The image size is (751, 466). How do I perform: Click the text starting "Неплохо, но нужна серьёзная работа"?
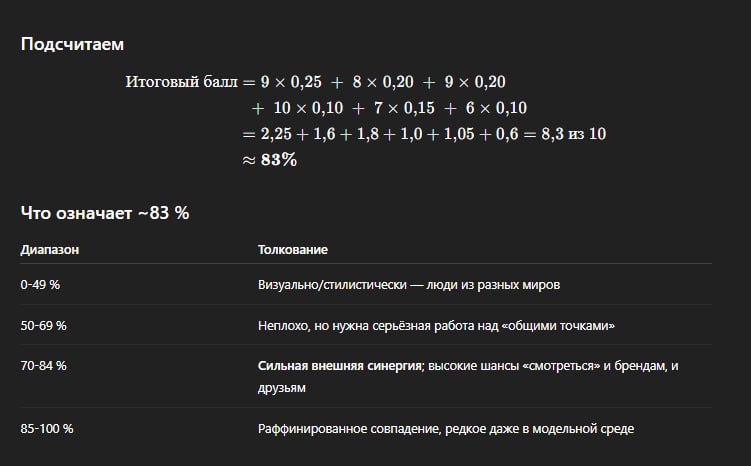pyautogui.click(x=436, y=326)
